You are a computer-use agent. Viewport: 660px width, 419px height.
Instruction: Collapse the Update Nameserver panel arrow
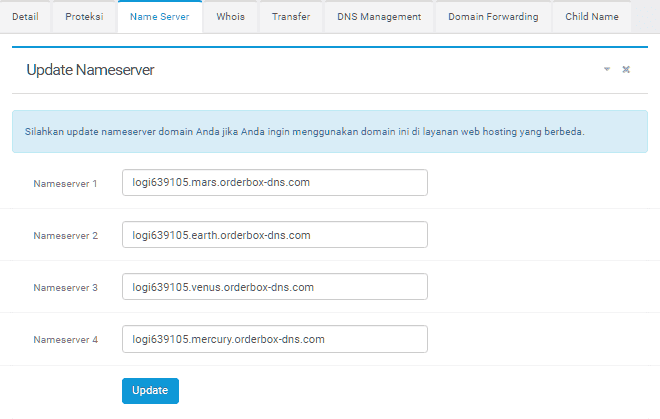pos(607,69)
